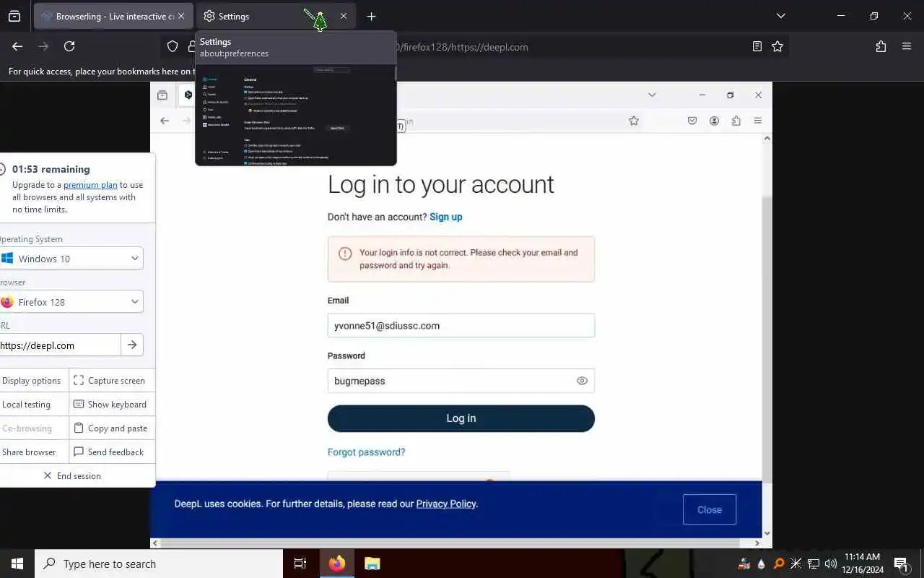Open File Explorer from taskbar
924x578 pixels.
click(372, 564)
